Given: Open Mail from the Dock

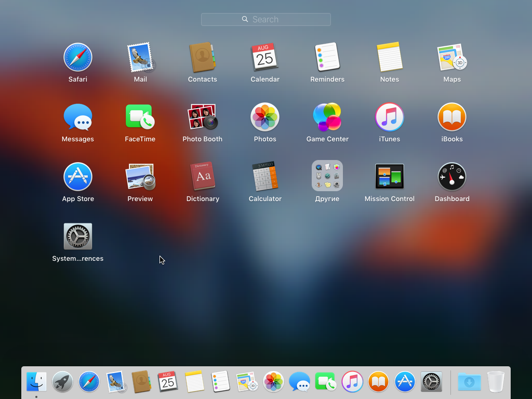Looking at the screenshot, I should pos(115,382).
